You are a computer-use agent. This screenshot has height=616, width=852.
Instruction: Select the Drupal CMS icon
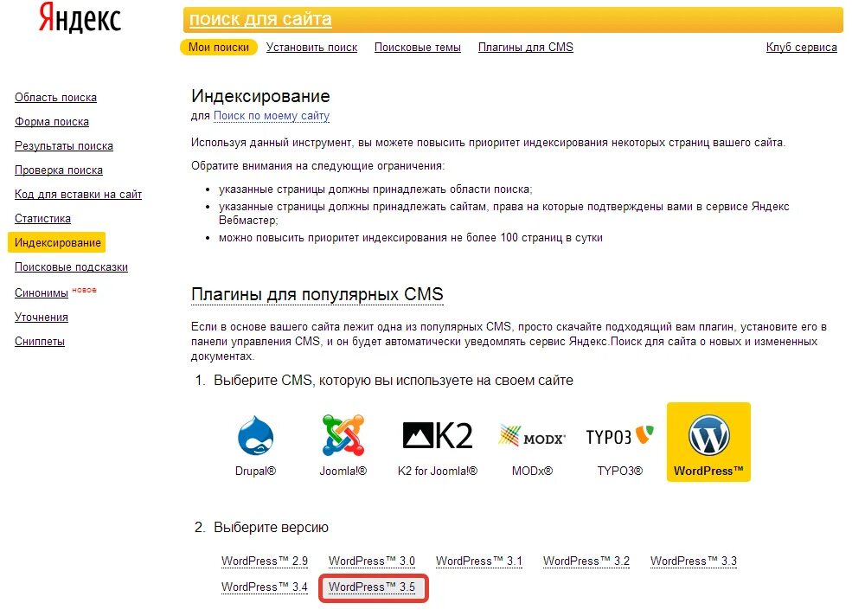coord(255,435)
